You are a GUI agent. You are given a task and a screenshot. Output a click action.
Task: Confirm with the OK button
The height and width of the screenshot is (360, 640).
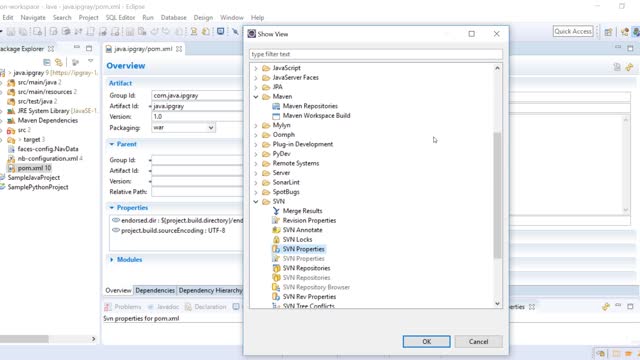tap(427, 342)
